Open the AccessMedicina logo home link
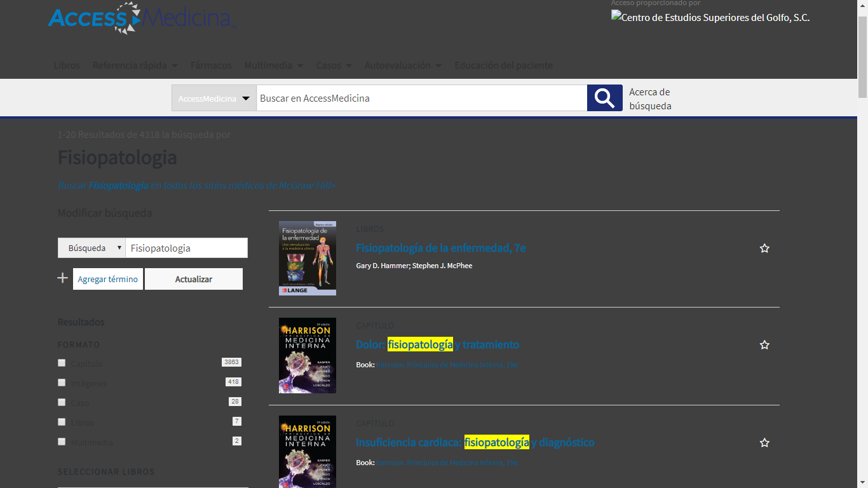Viewport: 868px width, 488px height. 141,18
